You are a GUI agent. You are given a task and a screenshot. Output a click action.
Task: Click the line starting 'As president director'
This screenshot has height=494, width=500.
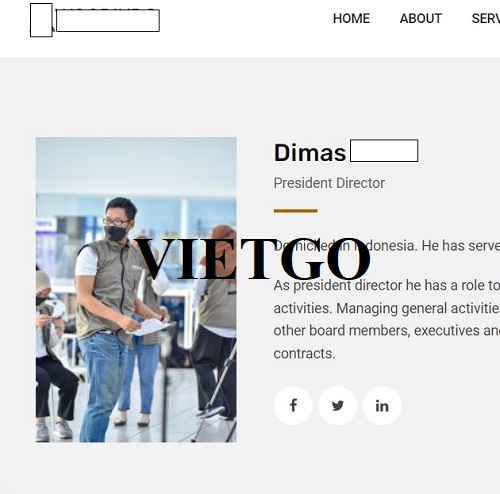[x=387, y=285]
